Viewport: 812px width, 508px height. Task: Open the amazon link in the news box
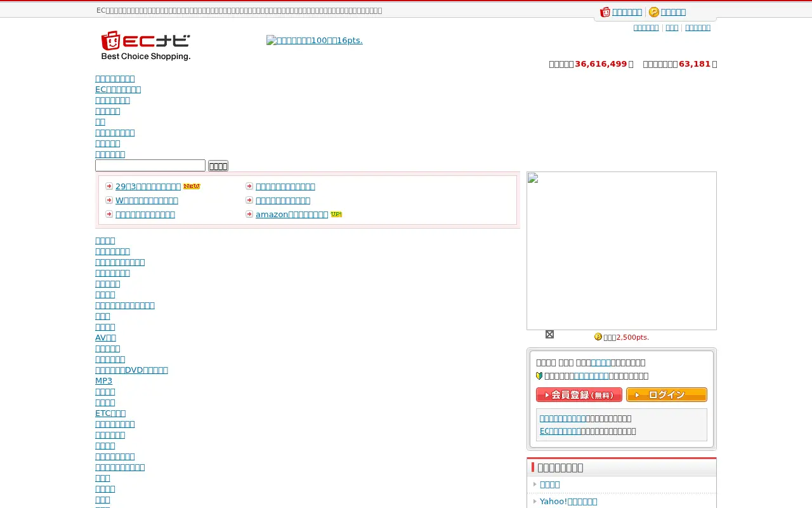292,215
